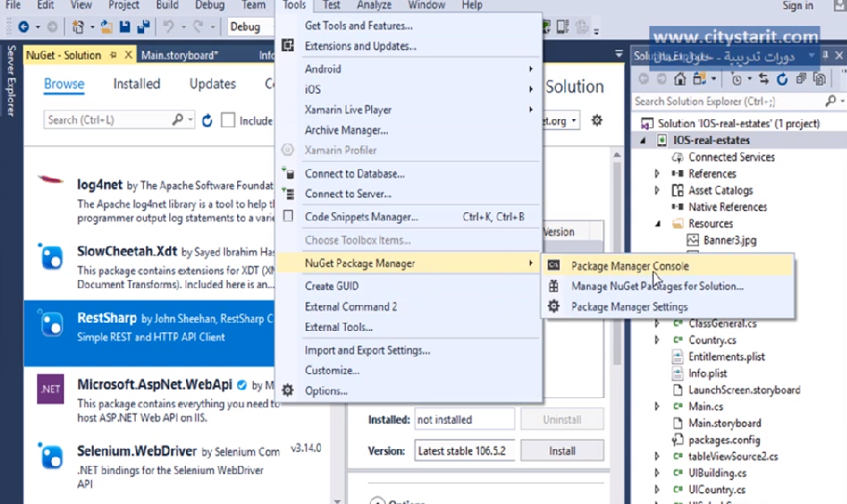Click the Open File toolbar icon
The width and height of the screenshot is (847, 504).
(x=106, y=26)
